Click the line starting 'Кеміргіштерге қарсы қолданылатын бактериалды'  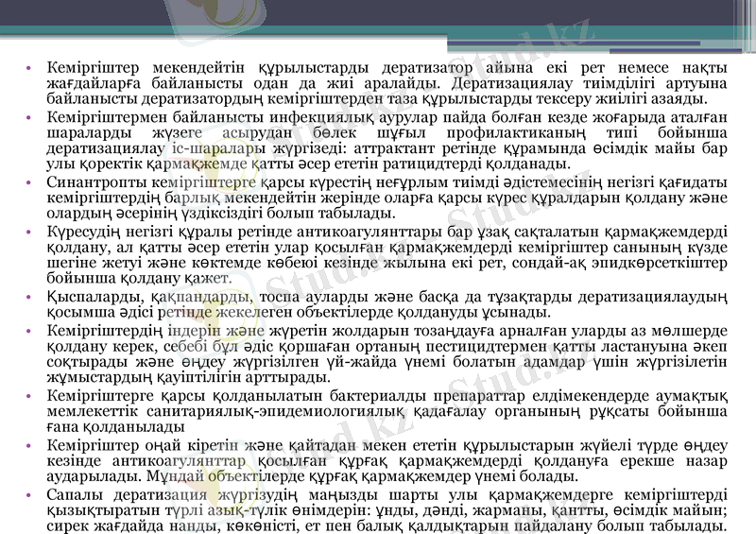tap(387, 397)
